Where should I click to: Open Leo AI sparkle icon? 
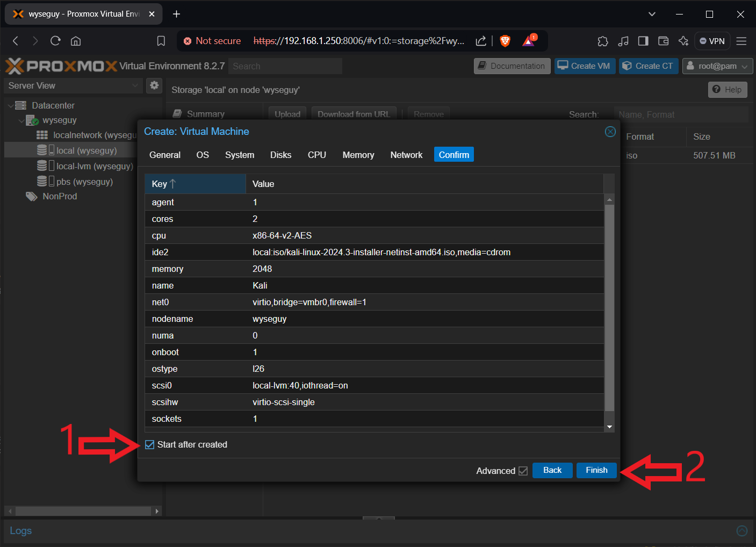coord(683,41)
